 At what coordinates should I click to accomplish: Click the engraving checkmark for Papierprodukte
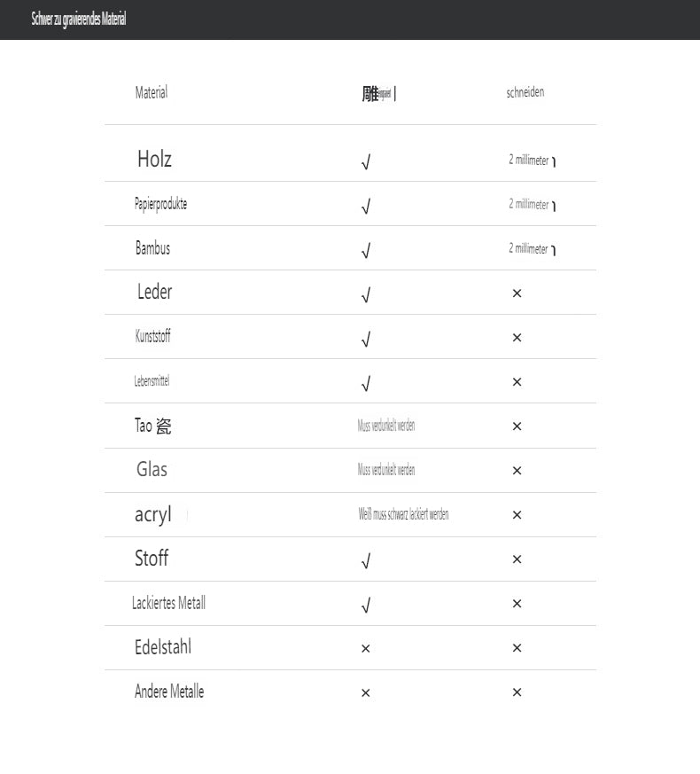[x=365, y=207]
